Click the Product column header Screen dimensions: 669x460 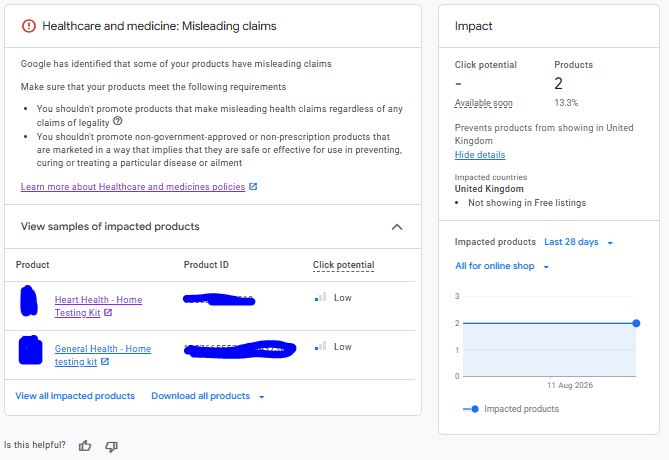coord(32,265)
